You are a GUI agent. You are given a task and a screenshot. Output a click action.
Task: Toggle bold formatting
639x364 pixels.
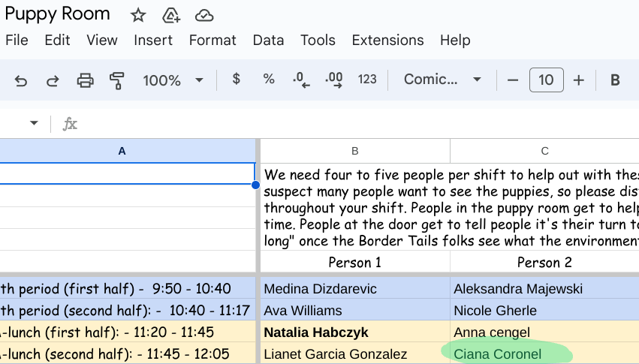click(615, 80)
